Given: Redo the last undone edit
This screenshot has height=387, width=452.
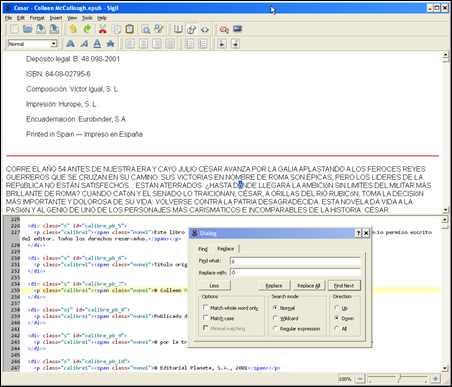Looking at the screenshot, I should pyautogui.click(x=87, y=29).
